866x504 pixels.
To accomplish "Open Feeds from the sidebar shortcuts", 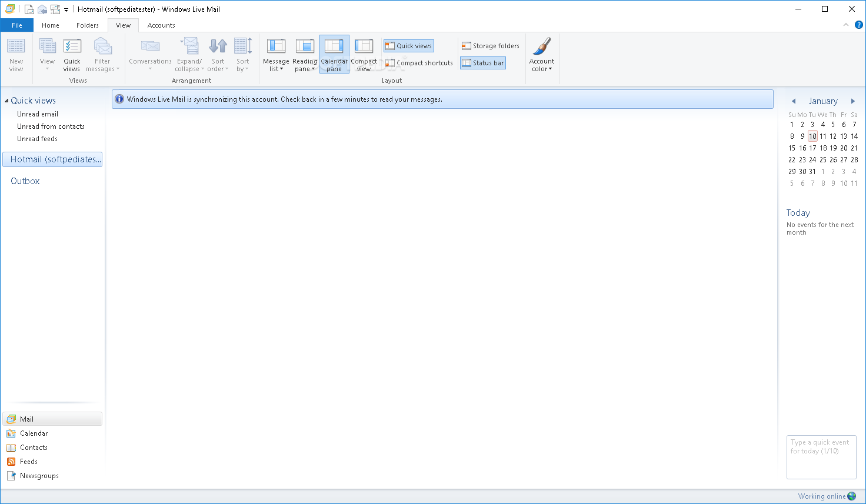I will click(28, 462).
